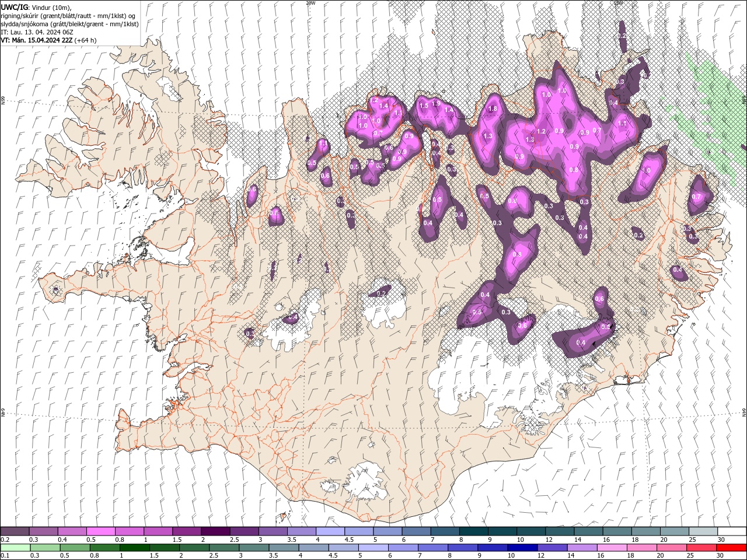This screenshot has width=747, height=560.
Task: Click the 20W longitude label
Action: click(x=310, y=3)
